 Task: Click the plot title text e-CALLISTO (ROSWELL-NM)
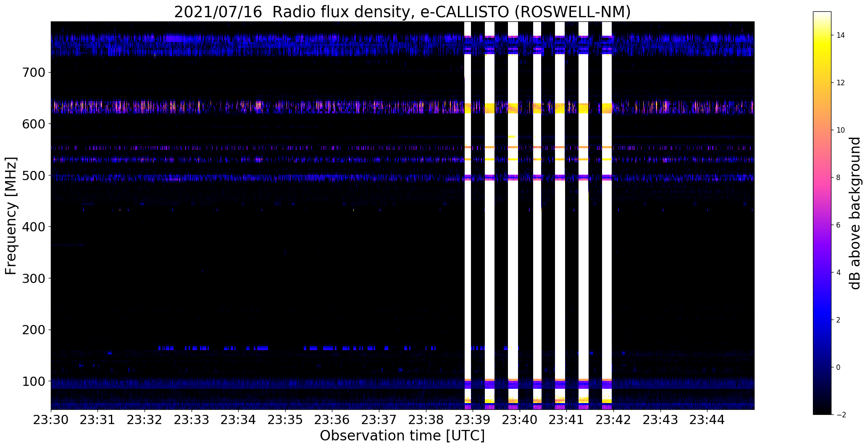click(x=525, y=12)
